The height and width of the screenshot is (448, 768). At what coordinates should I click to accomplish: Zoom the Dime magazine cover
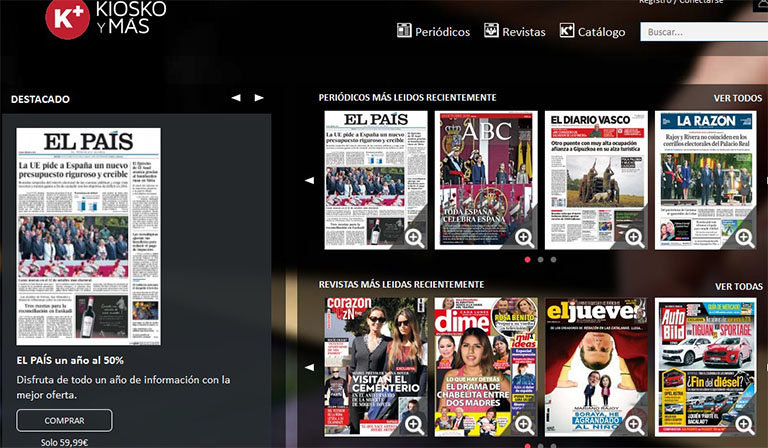(x=524, y=424)
